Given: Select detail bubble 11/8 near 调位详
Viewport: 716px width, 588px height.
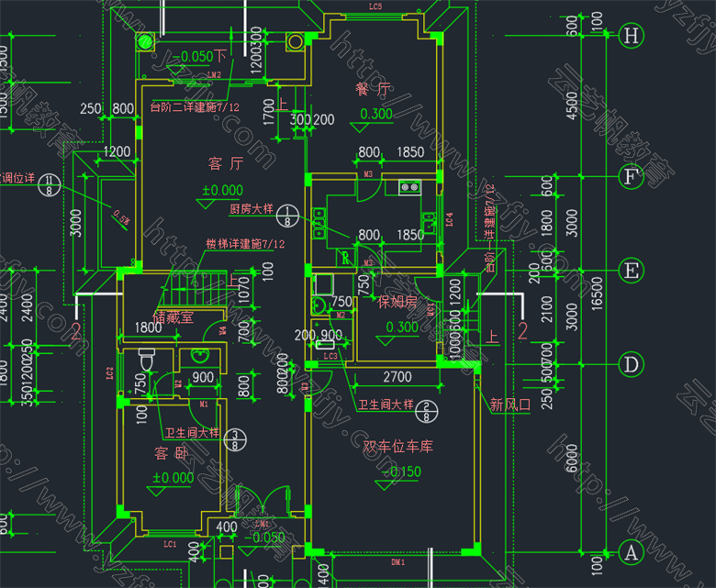Looking at the screenshot, I should tap(49, 185).
